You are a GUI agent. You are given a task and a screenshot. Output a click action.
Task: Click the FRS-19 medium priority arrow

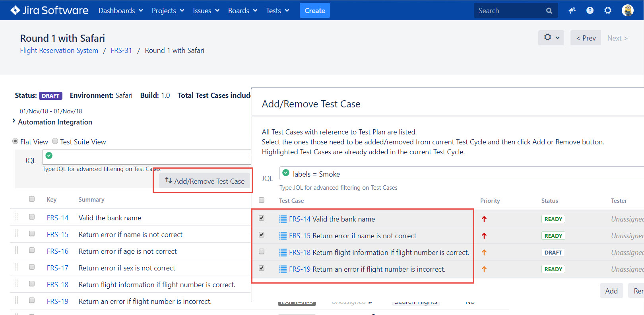pyautogui.click(x=484, y=269)
